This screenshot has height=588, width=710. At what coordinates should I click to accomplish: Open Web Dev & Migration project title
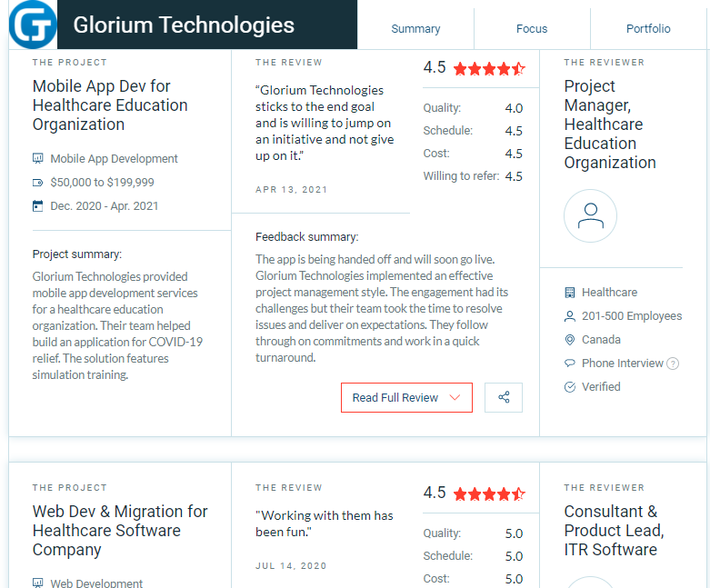point(120,531)
